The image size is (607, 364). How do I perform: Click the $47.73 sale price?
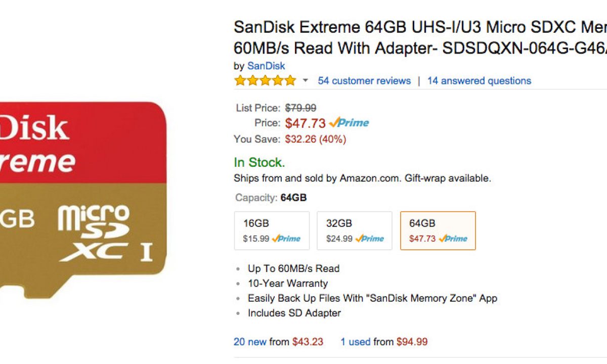tap(306, 123)
